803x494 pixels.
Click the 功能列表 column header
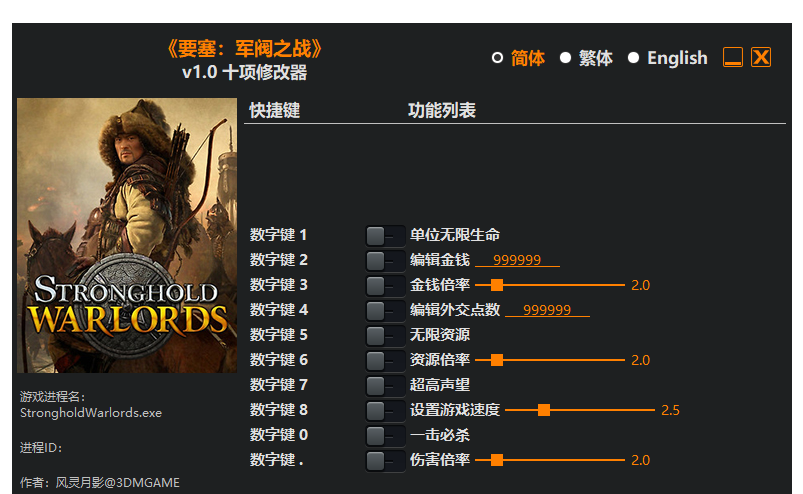[x=442, y=111]
